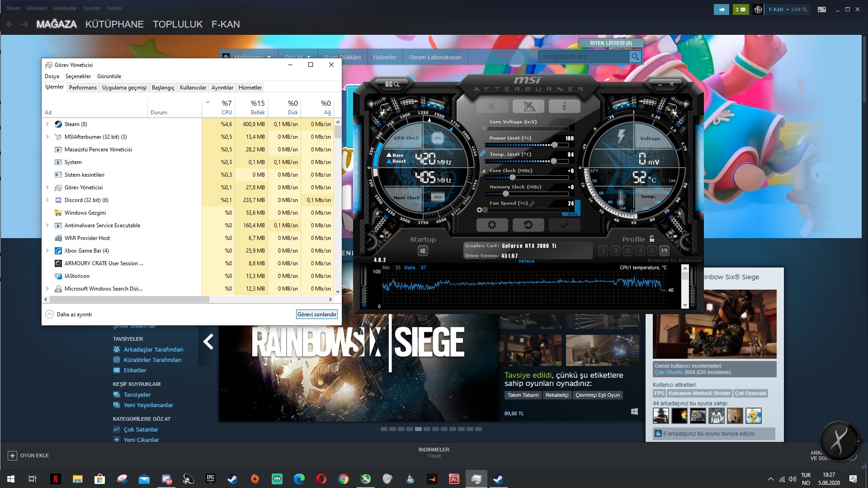Select Afterburner profile slot 5

(x=652, y=251)
